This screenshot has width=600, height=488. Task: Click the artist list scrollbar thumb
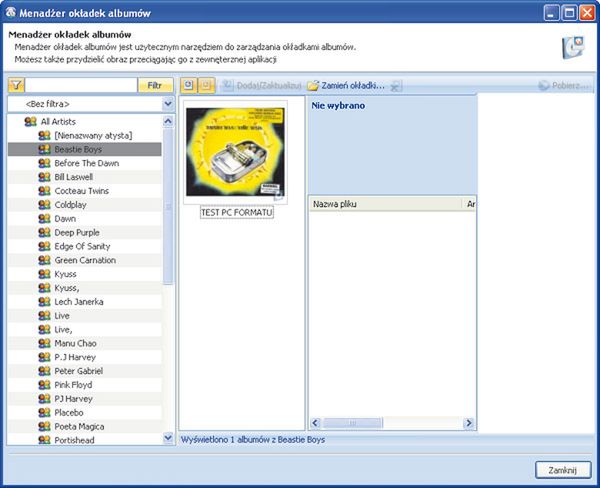click(168, 207)
